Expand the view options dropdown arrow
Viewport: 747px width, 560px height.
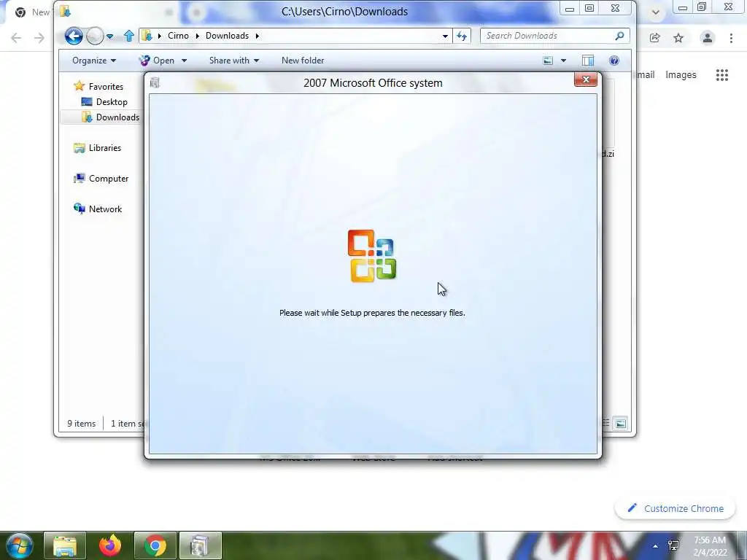[564, 61]
